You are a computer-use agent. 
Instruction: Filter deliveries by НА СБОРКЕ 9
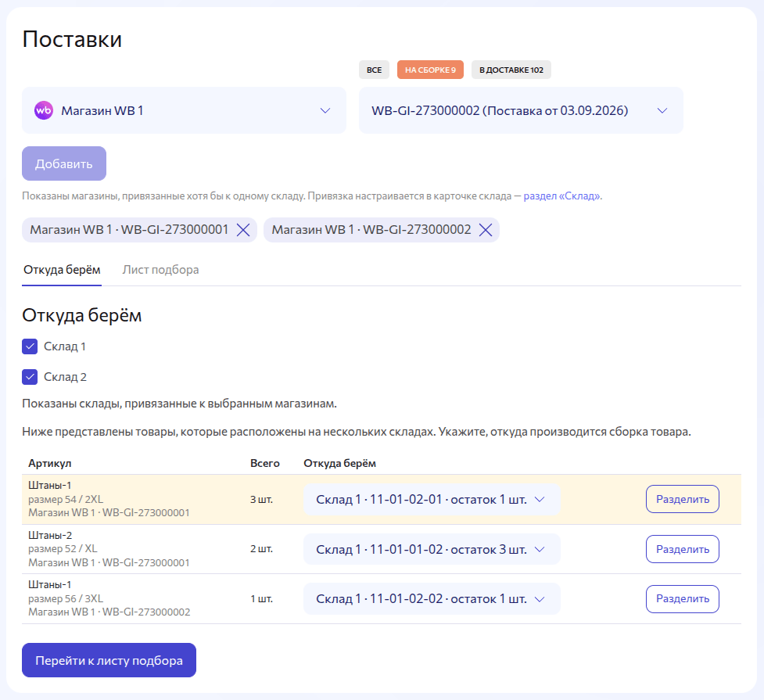[430, 70]
